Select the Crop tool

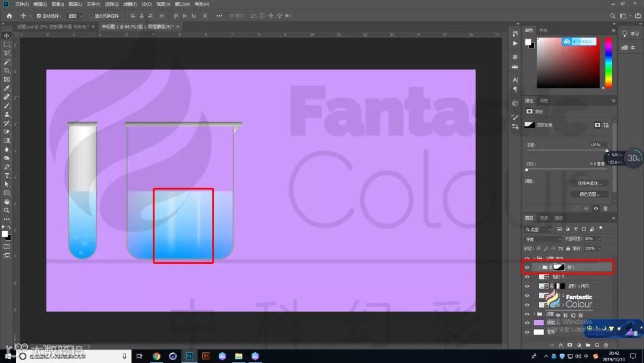pyautogui.click(x=7, y=70)
